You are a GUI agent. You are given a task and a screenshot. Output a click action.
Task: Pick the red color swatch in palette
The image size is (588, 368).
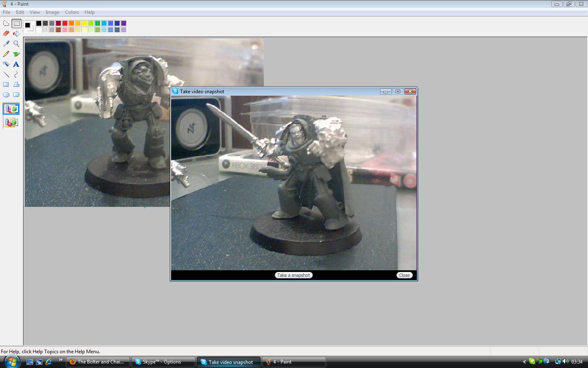tap(65, 23)
